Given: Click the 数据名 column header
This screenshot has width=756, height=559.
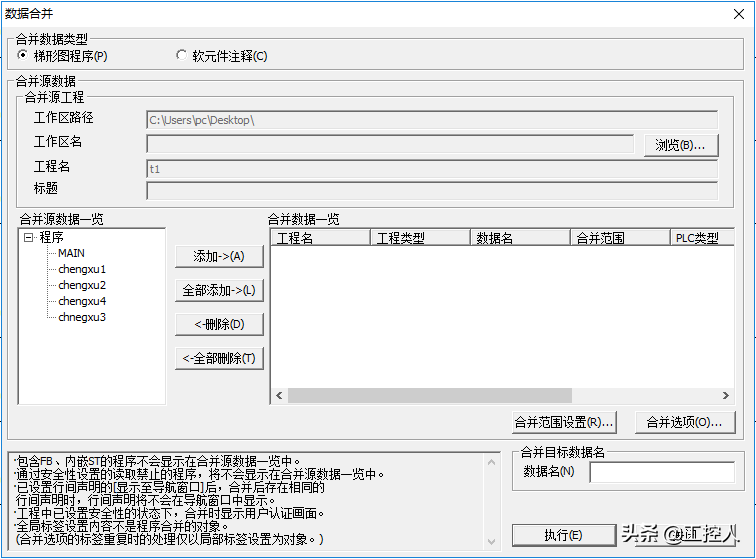Looking at the screenshot, I should tap(520, 238).
